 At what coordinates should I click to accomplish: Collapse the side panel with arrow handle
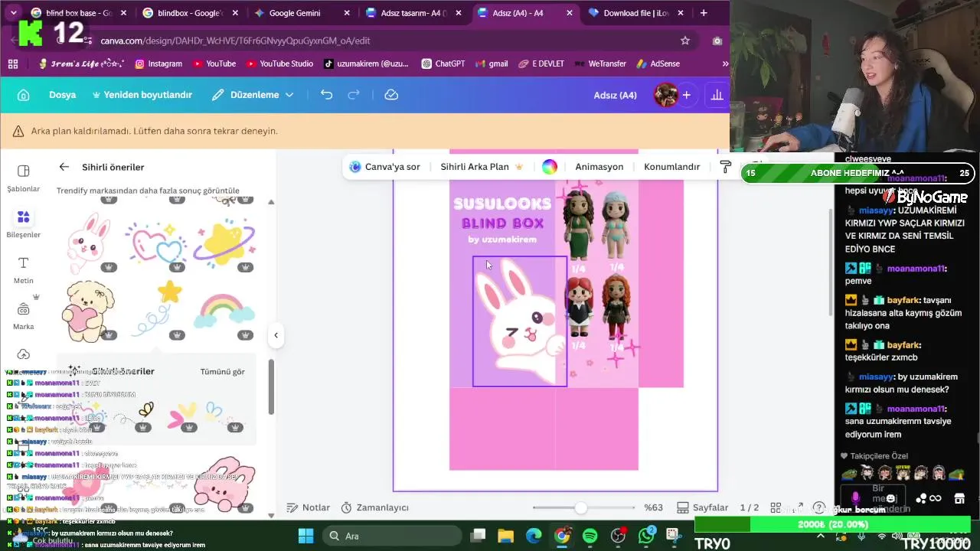pyautogui.click(x=276, y=334)
